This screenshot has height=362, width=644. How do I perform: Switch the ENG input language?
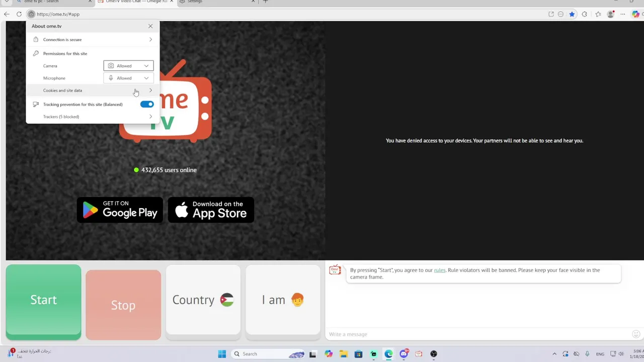point(600,354)
